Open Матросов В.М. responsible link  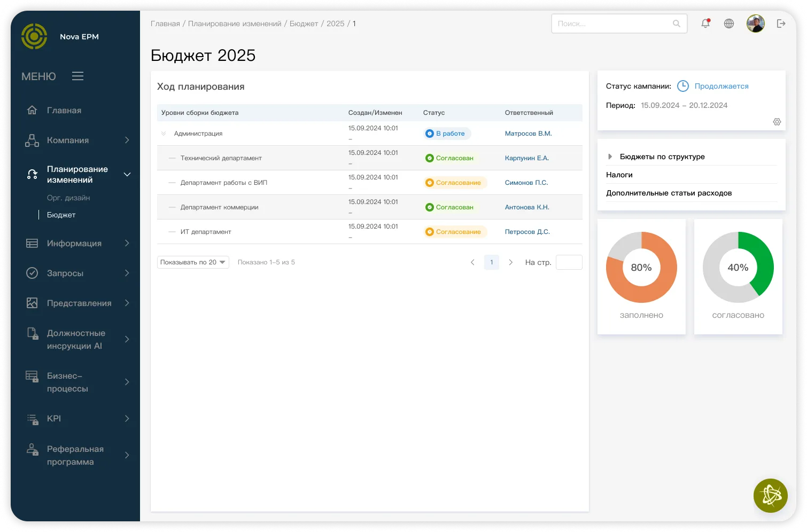point(528,134)
